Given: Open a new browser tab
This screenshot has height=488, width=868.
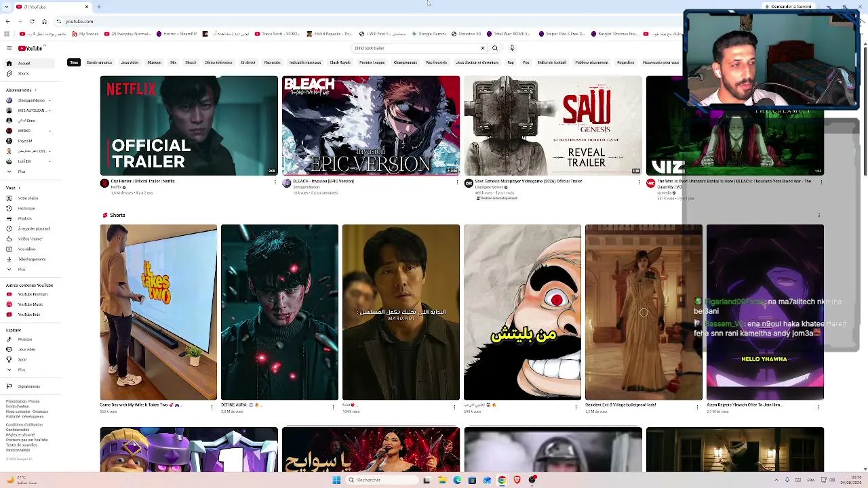Looking at the screenshot, I should [x=98, y=7].
